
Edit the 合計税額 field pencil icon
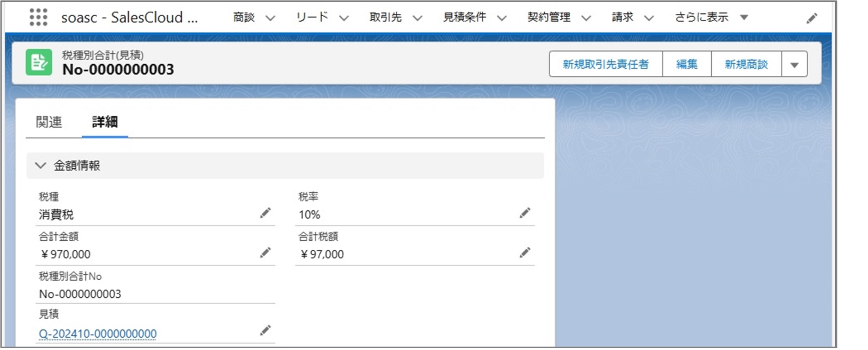coord(525,253)
